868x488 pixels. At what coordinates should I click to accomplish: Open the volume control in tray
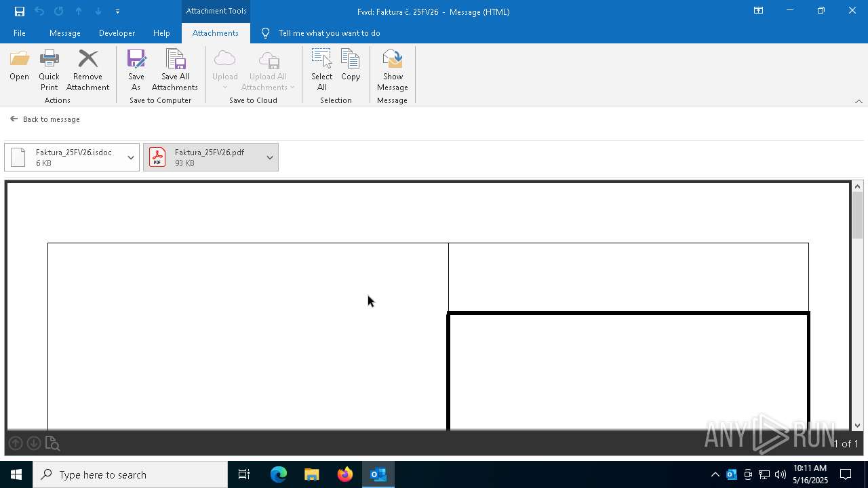coord(781,474)
